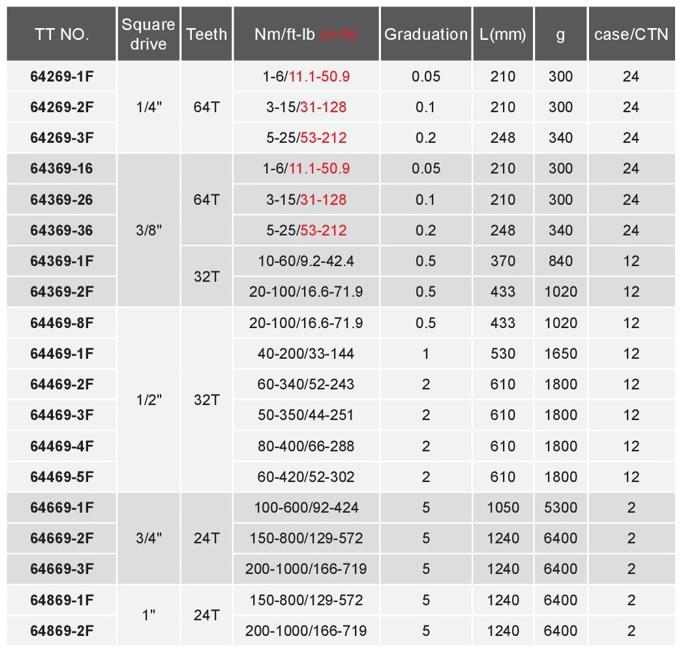This screenshot has width=683, height=650.
Task: Click the 40-200/33-144 torque range cell
Action: click(306, 354)
